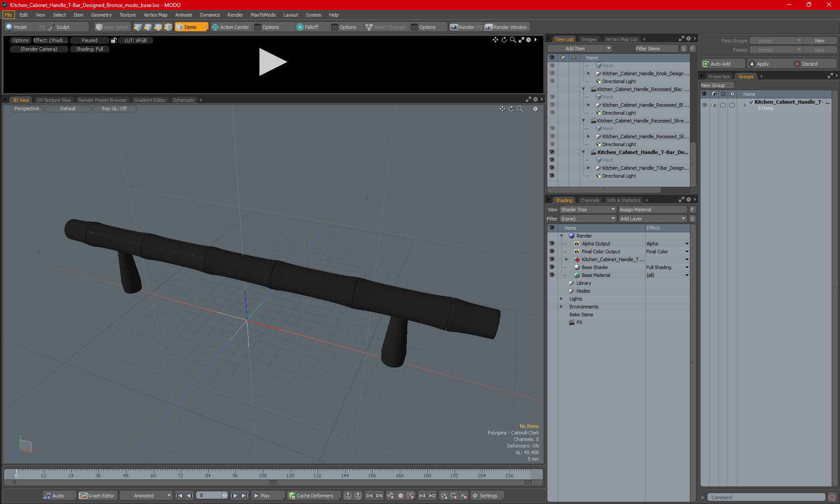
Task: Open the Add Layer dropdown
Action: click(x=653, y=219)
